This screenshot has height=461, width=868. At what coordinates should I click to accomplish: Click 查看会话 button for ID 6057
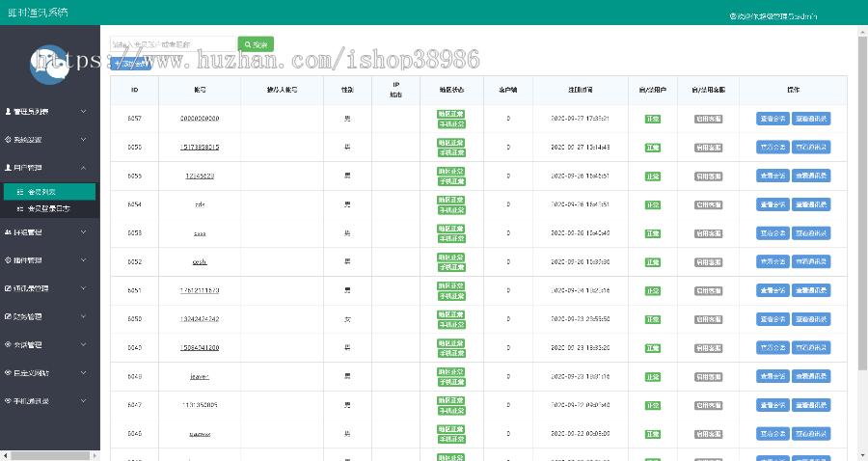pyautogui.click(x=773, y=119)
